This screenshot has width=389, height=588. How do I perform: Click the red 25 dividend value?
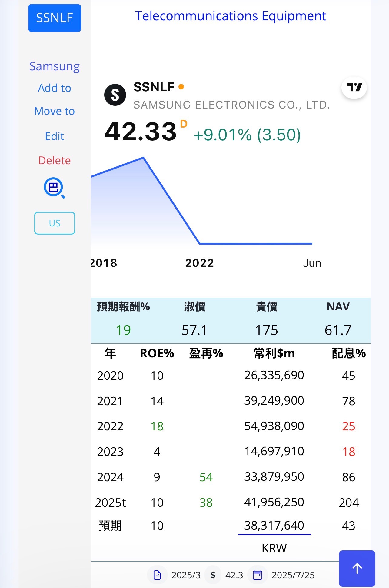[x=349, y=426]
